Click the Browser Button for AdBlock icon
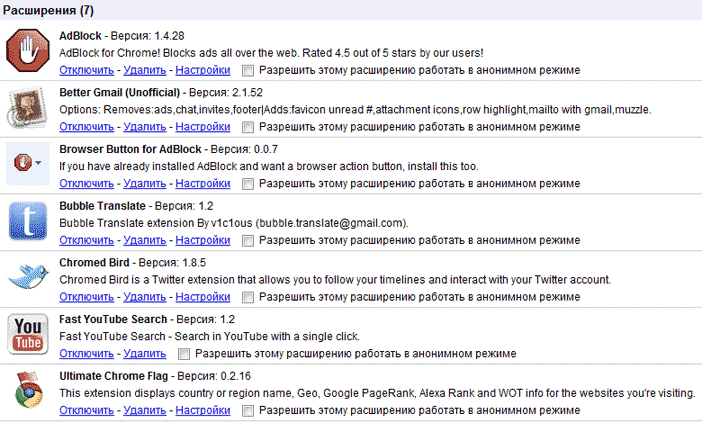The width and height of the screenshot is (702, 423). (x=28, y=163)
